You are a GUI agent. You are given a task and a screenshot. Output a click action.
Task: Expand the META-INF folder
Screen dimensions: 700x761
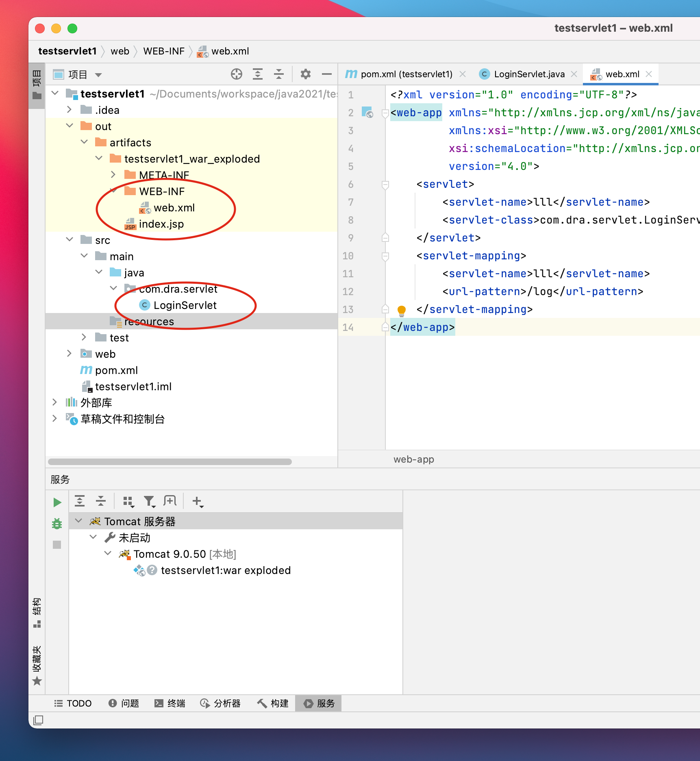click(x=113, y=175)
